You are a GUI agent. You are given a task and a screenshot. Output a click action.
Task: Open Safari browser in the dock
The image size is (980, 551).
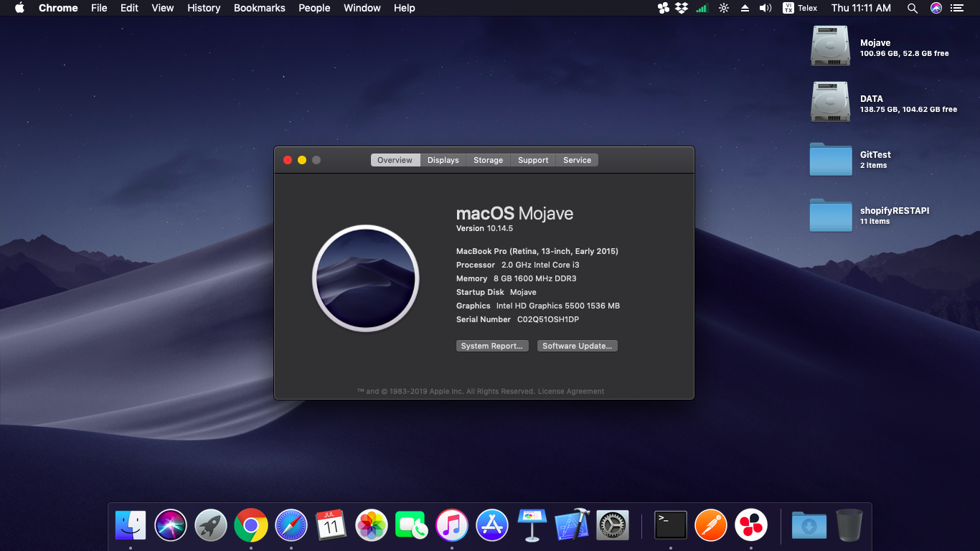click(291, 526)
